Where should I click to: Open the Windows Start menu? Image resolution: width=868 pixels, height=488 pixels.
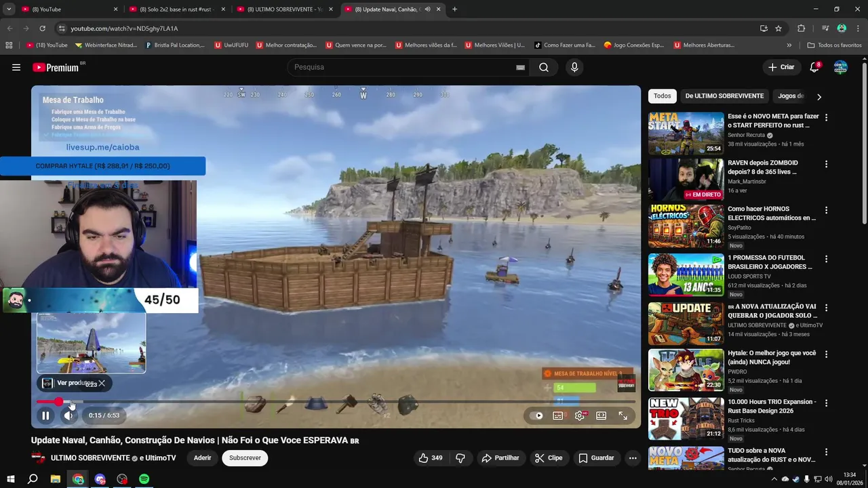point(10,479)
